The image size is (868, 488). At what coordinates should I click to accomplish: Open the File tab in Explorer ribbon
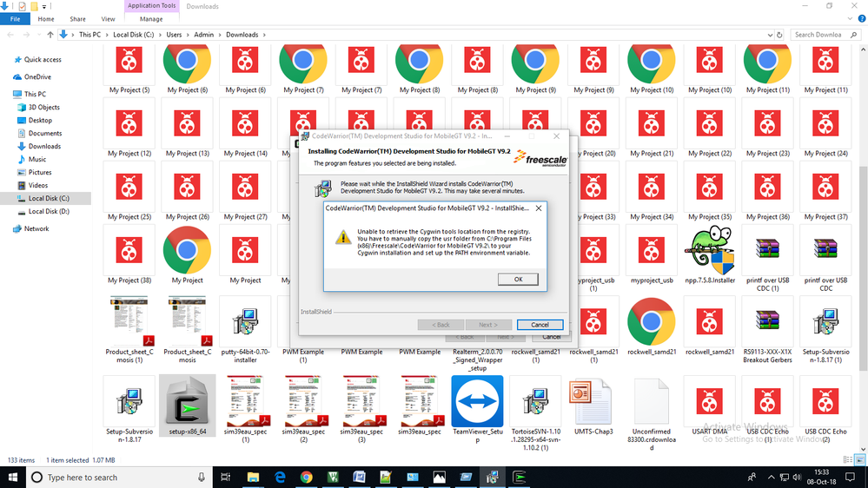click(x=15, y=19)
